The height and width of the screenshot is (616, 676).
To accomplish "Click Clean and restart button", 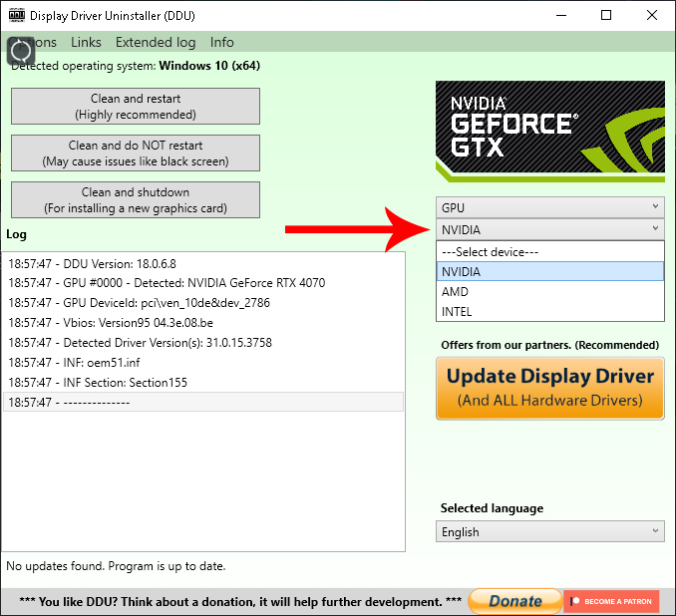I will pos(136,107).
